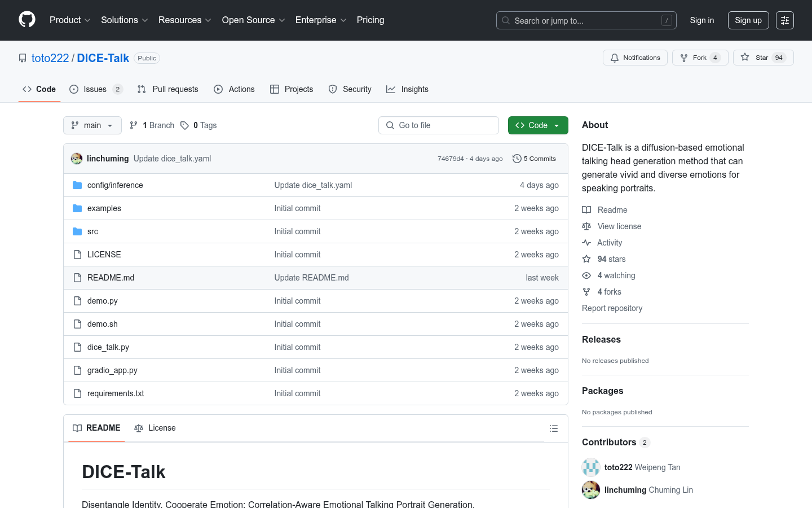
Task: Expand the Product menu
Action: (x=70, y=20)
